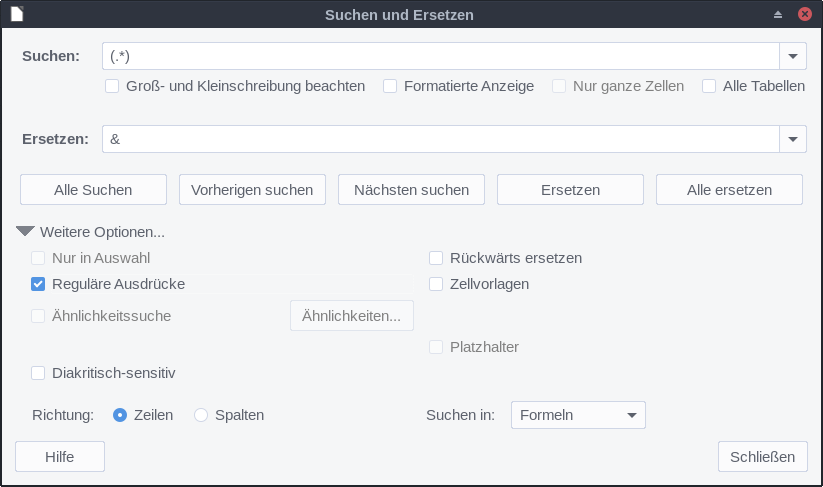Screen dimensions: 823x487
Task: Enable Diakritisch-sensitiv option
Action: coord(39,373)
